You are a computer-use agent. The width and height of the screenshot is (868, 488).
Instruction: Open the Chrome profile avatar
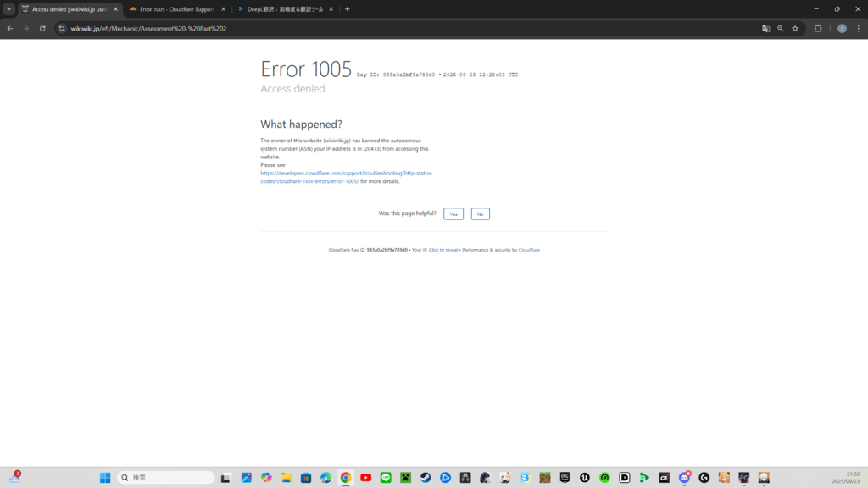[842, 28]
